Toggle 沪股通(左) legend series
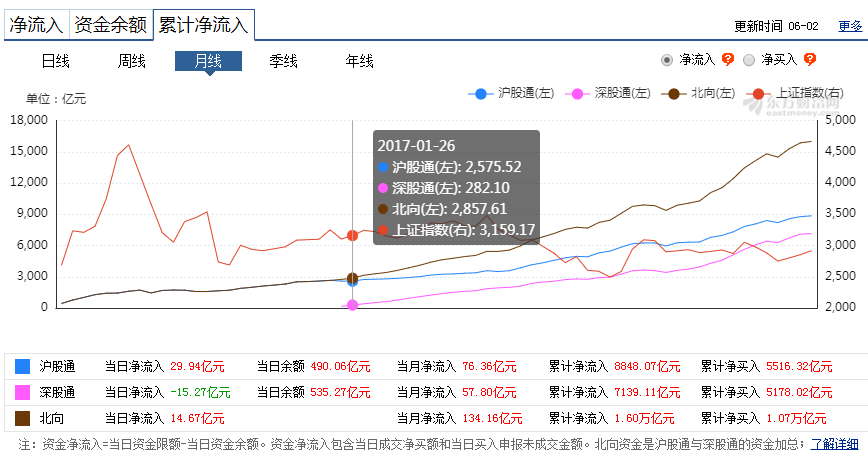This screenshot has width=868, height=466. 511,94
